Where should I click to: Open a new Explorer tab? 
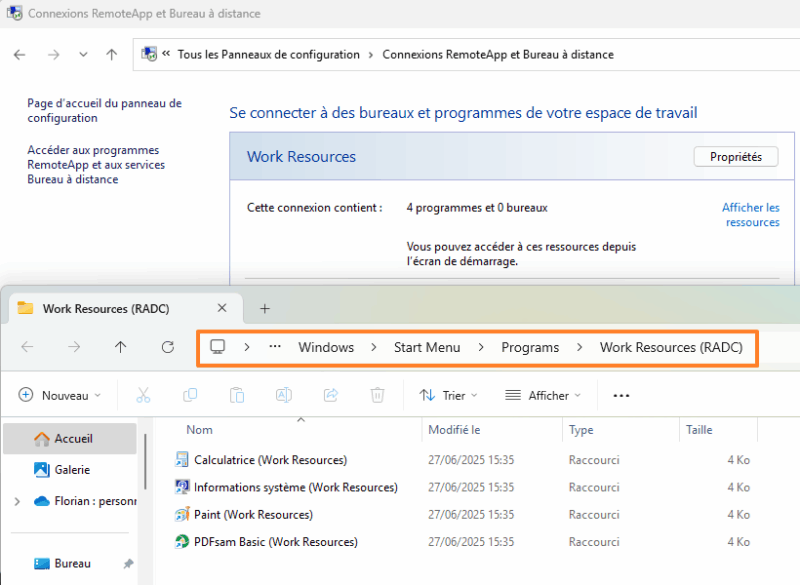tap(265, 308)
